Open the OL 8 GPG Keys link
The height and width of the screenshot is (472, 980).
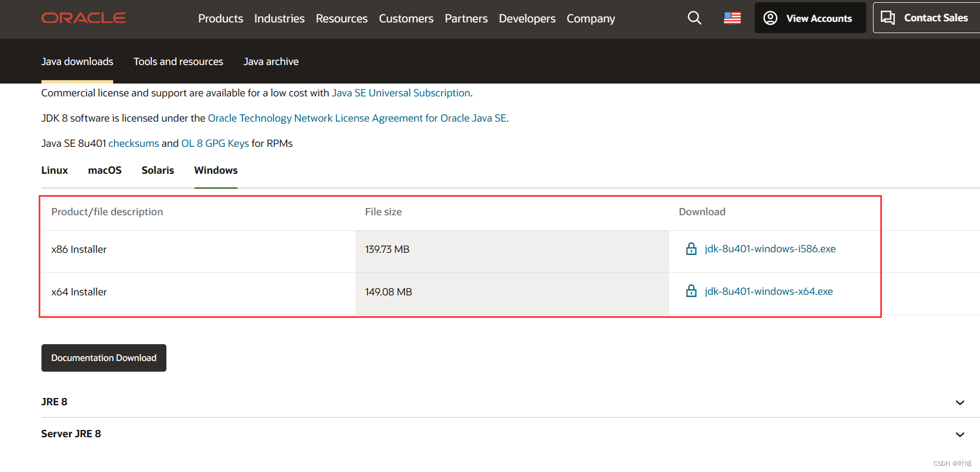[x=215, y=144]
